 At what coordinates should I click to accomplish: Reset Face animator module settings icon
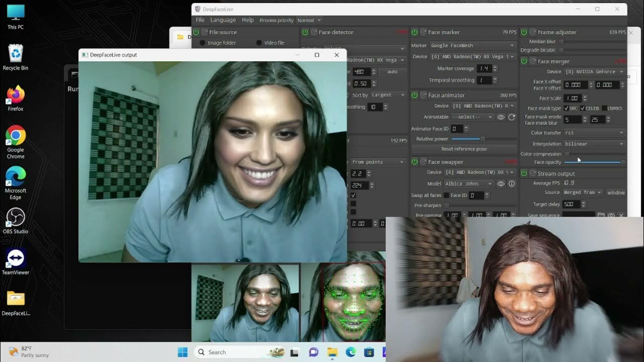(423, 95)
